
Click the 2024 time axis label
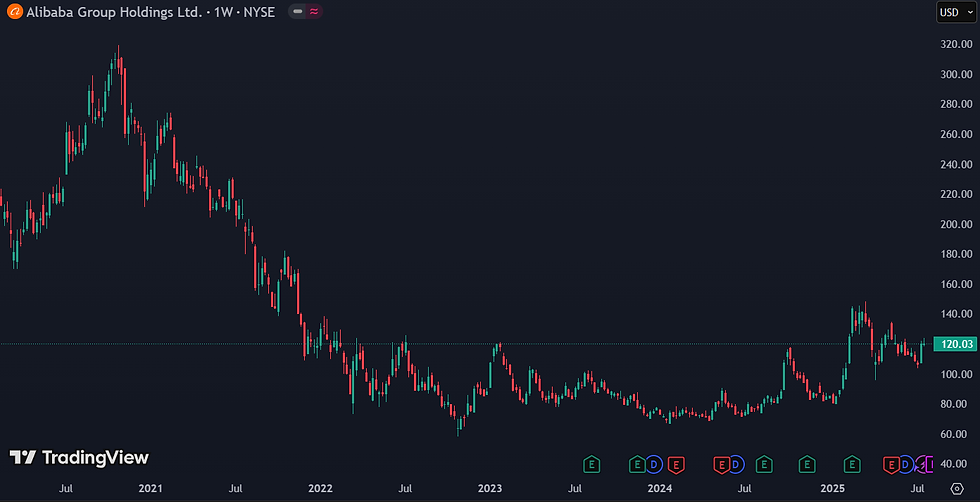[x=659, y=488]
